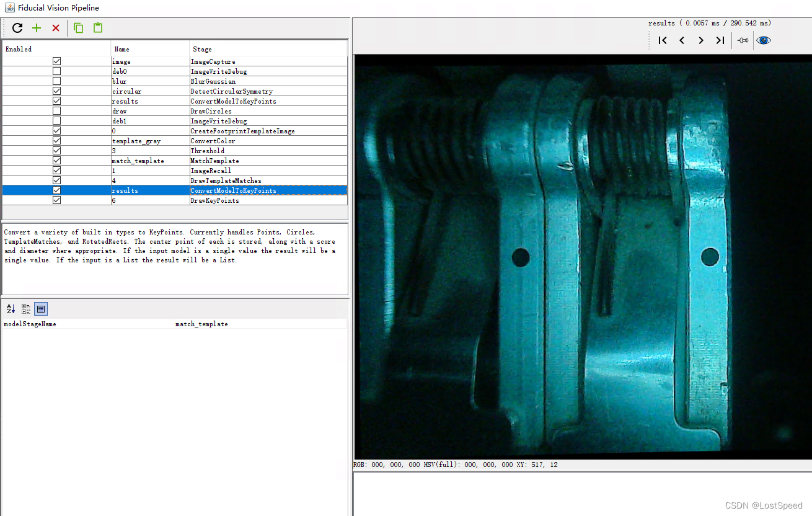Viewport: 812px width, 516px height.
Task: Click the Stage column header
Action: click(268, 49)
